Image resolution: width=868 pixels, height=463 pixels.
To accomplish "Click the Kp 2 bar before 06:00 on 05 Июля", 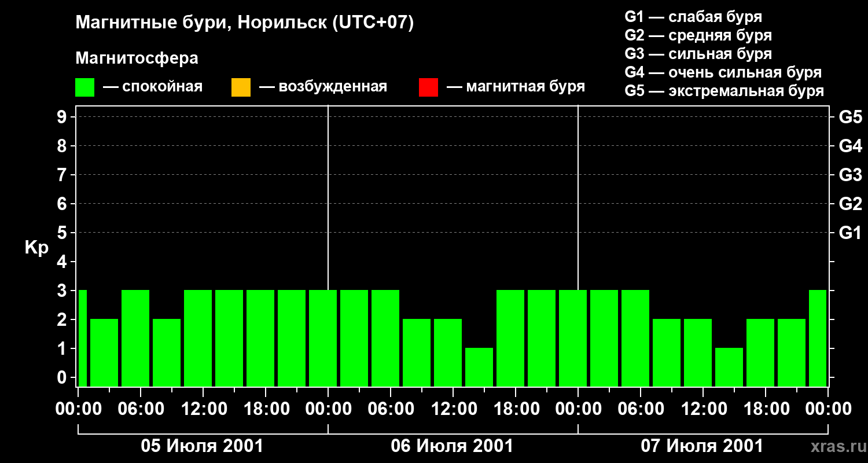I will tap(104, 352).
